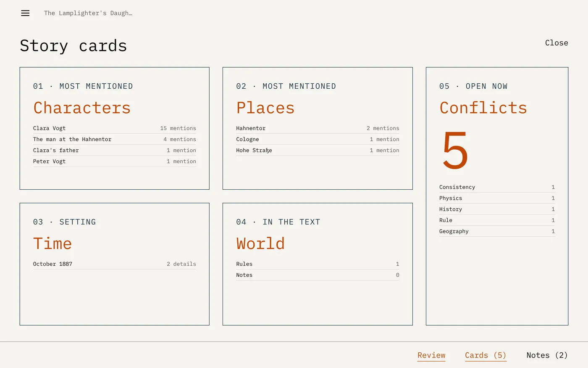The height and width of the screenshot is (368, 588).
Task: Open the World card heading
Action: (x=260, y=244)
